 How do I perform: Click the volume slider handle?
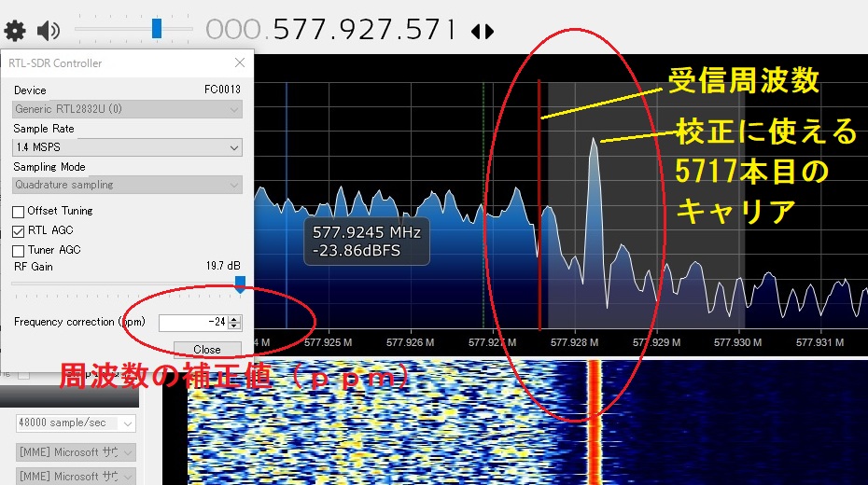[x=157, y=29]
